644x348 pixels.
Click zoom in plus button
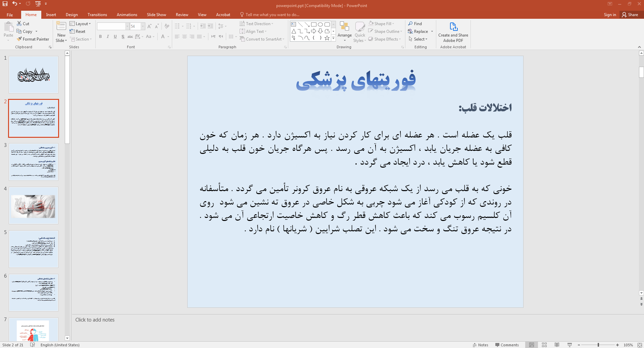pos(617,345)
